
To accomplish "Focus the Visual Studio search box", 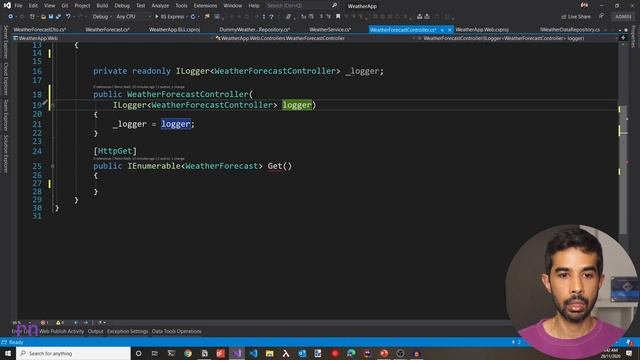I will (x=301, y=6).
